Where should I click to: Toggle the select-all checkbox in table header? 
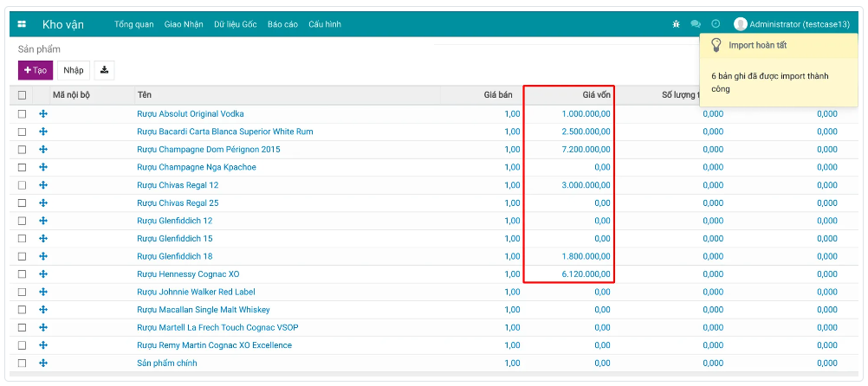coord(23,95)
